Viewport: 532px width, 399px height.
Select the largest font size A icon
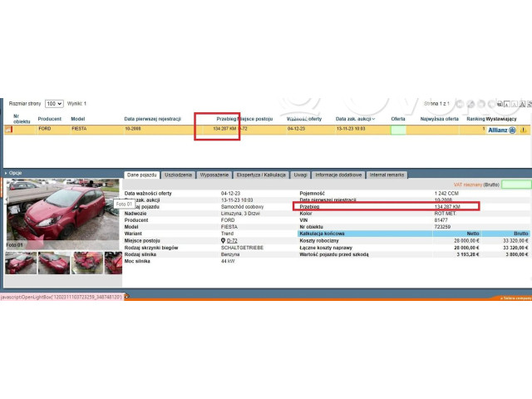coord(522,104)
